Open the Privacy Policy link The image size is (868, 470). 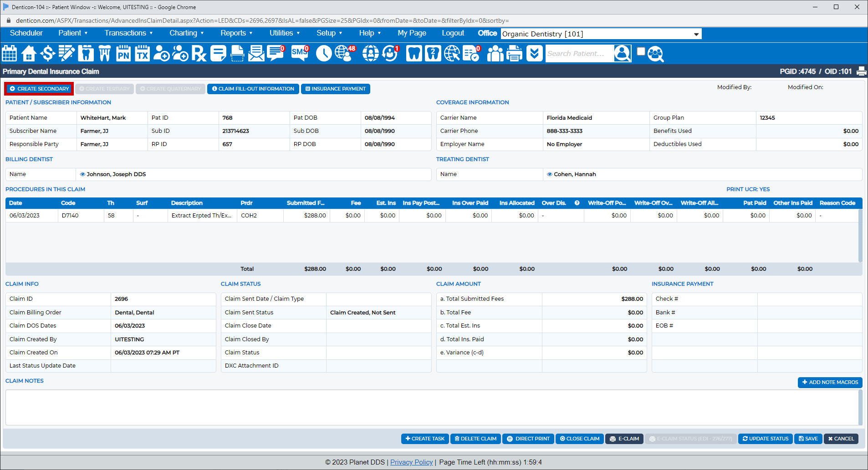click(411, 462)
